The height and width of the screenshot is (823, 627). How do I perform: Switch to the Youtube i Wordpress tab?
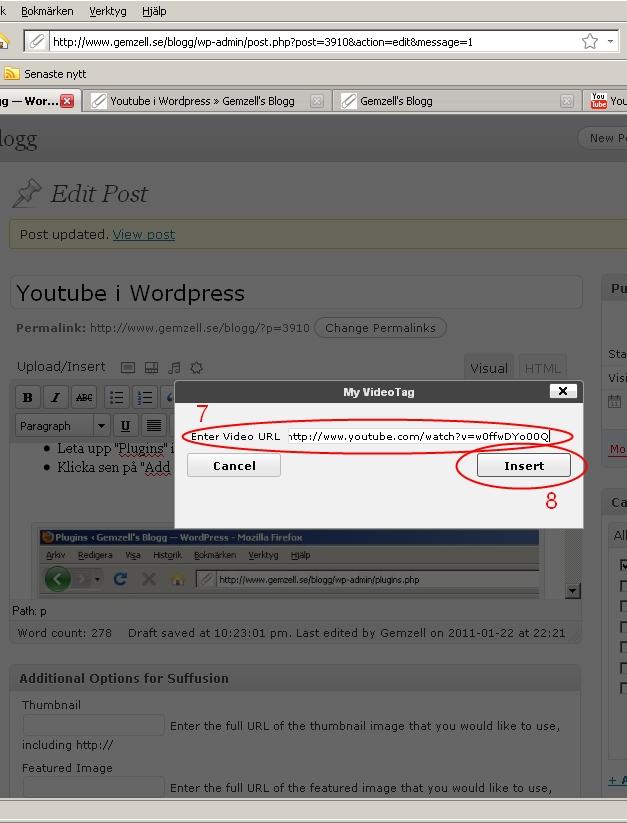205,101
